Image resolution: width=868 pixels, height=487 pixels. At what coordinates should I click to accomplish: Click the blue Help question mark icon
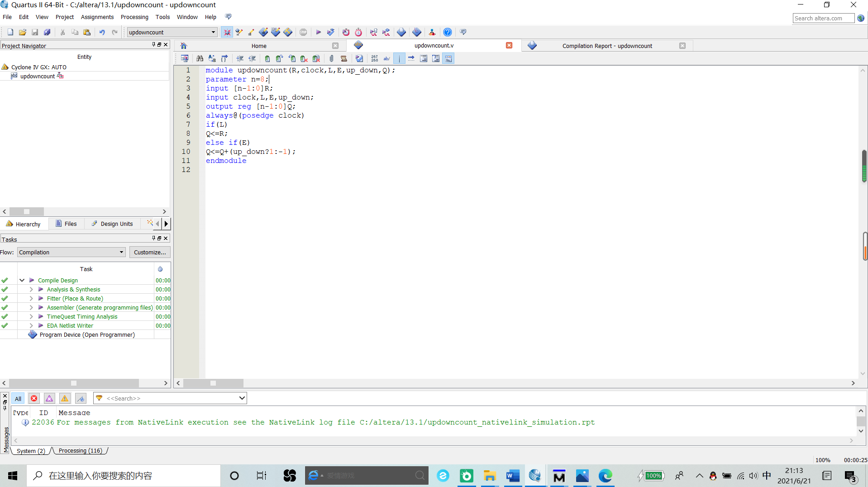point(447,32)
